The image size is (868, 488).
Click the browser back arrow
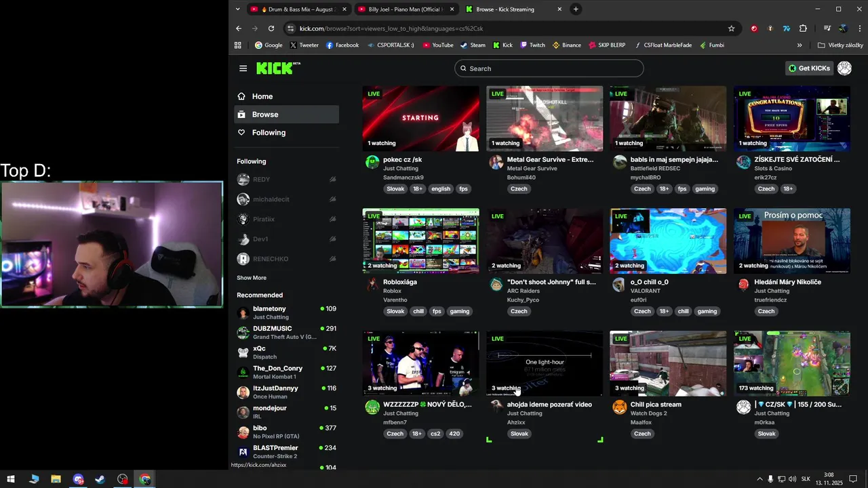(x=239, y=28)
